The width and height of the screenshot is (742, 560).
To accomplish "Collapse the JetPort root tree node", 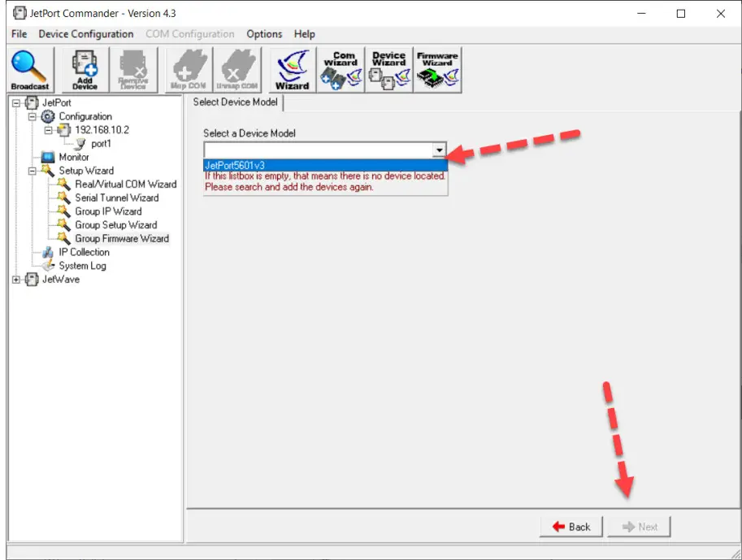I will click(16, 102).
